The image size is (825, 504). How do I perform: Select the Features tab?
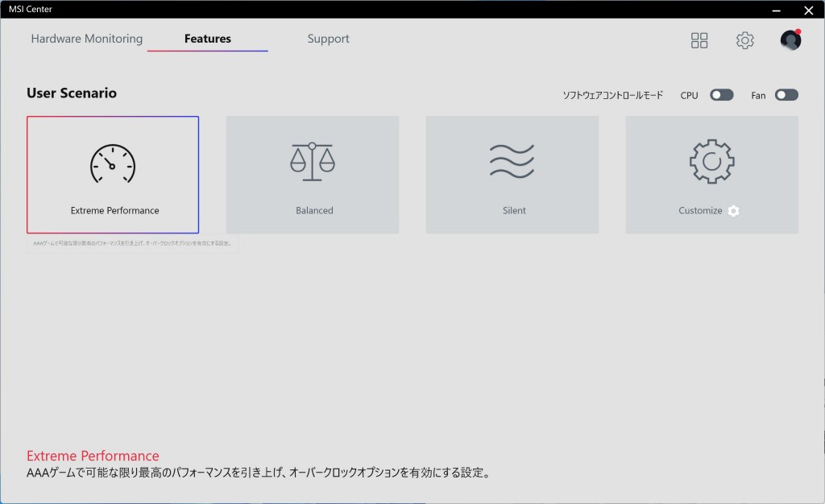[208, 39]
